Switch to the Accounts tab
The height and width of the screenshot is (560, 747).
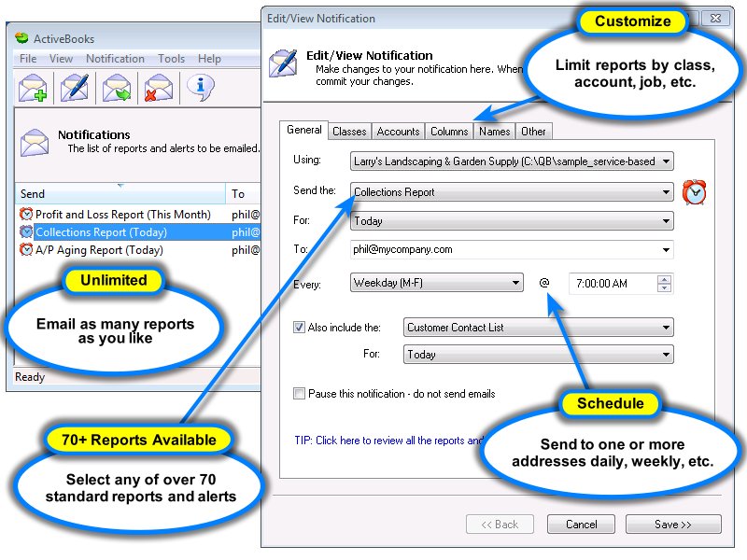[399, 132]
